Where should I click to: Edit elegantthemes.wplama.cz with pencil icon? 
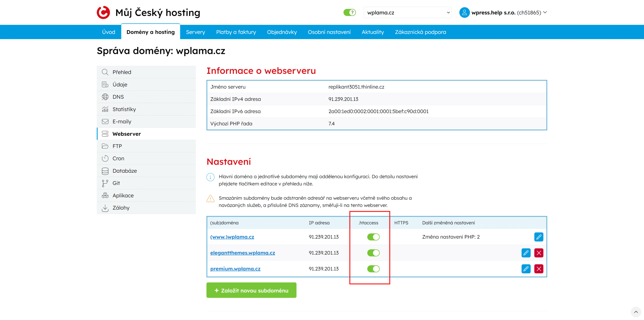click(526, 253)
